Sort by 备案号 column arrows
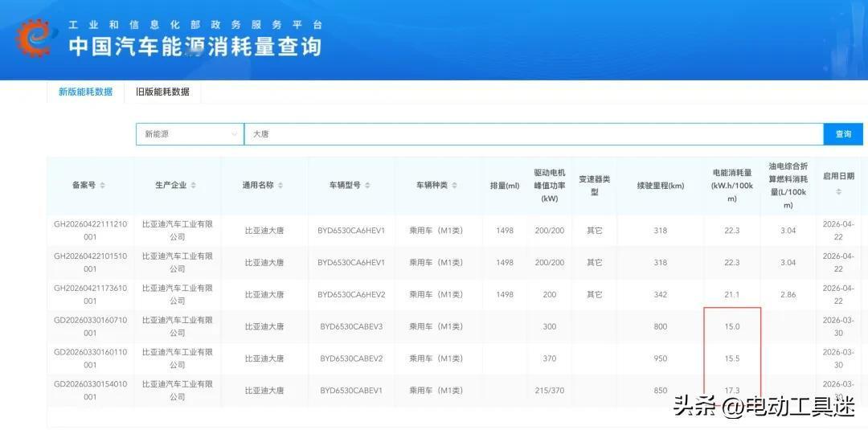 102,186
